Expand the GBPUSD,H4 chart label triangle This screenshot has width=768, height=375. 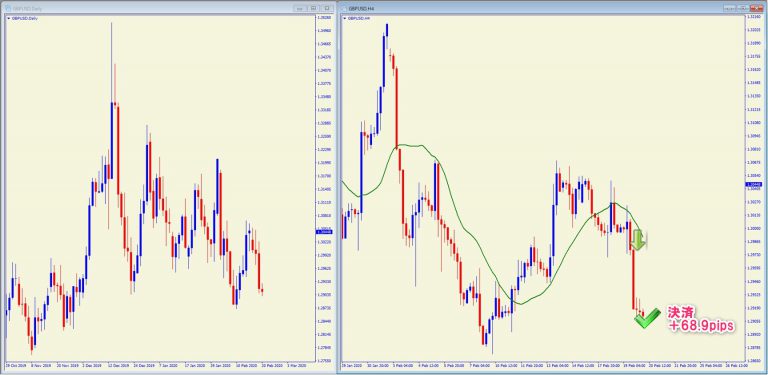pyautogui.click(x=345, y=18)
